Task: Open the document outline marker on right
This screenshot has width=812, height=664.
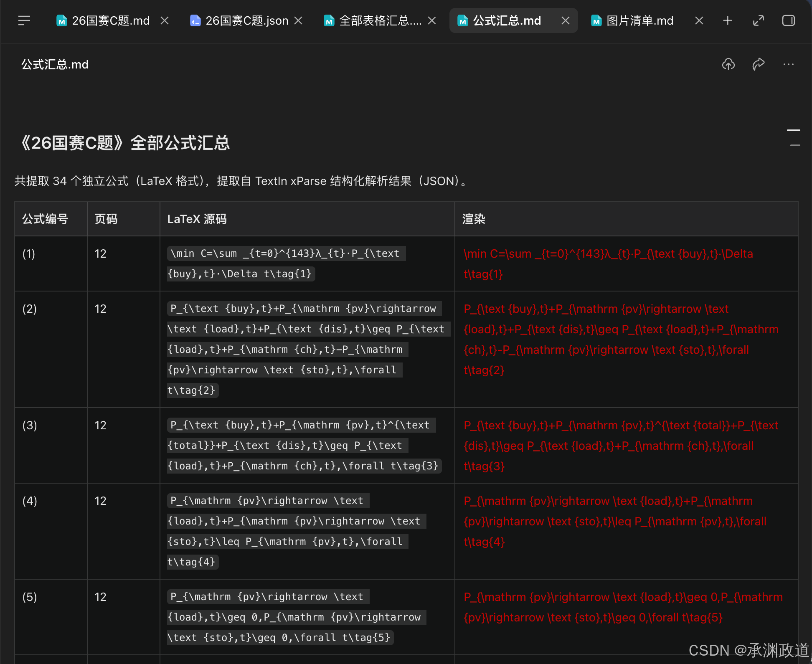Action: (794, 138)
